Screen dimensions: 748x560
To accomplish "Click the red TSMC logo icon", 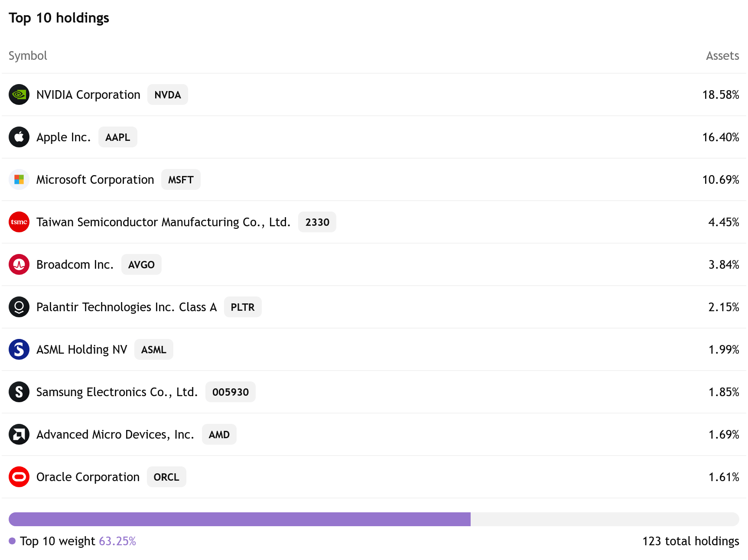I will [x=19, y=222].
